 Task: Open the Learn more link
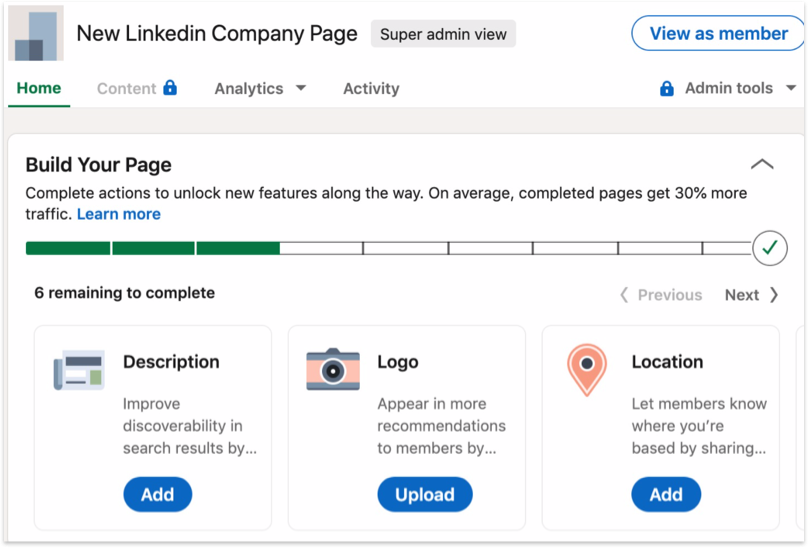(119, 214)
